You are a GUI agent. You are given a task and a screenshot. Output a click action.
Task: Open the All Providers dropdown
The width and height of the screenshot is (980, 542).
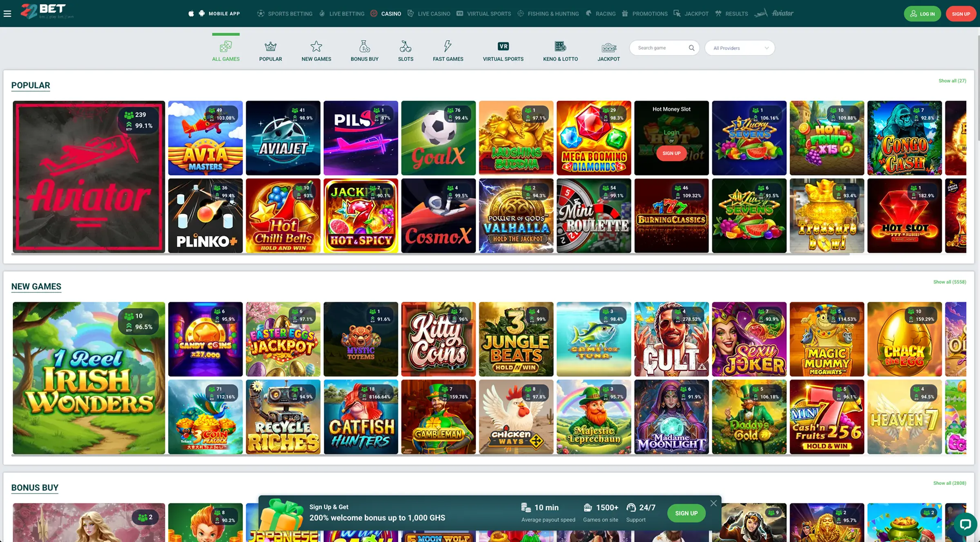click(739, 48)
